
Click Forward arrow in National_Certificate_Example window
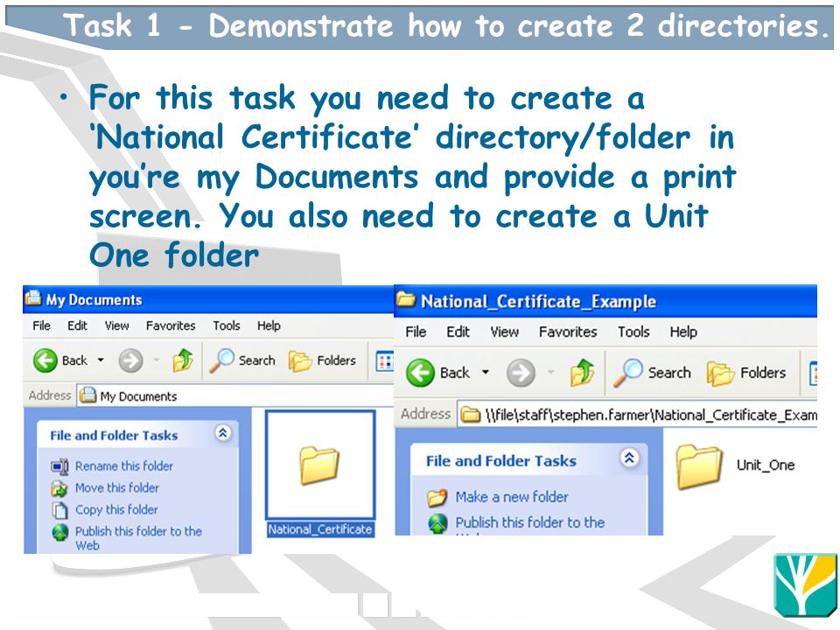[x=521, y=373]
